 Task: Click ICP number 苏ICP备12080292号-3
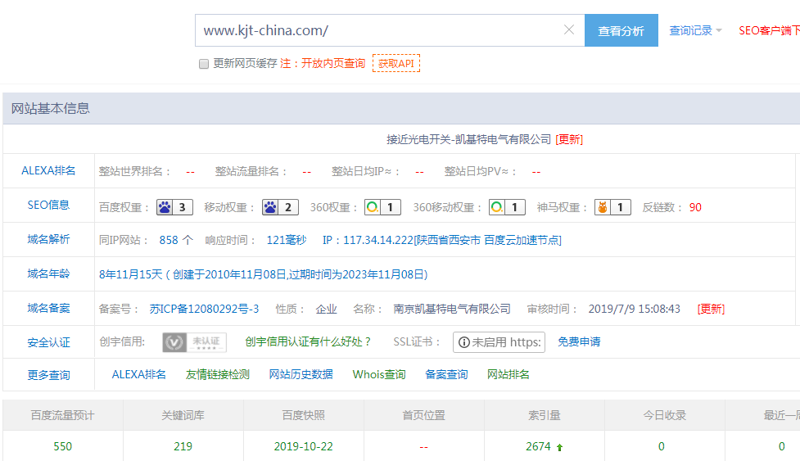204,309
